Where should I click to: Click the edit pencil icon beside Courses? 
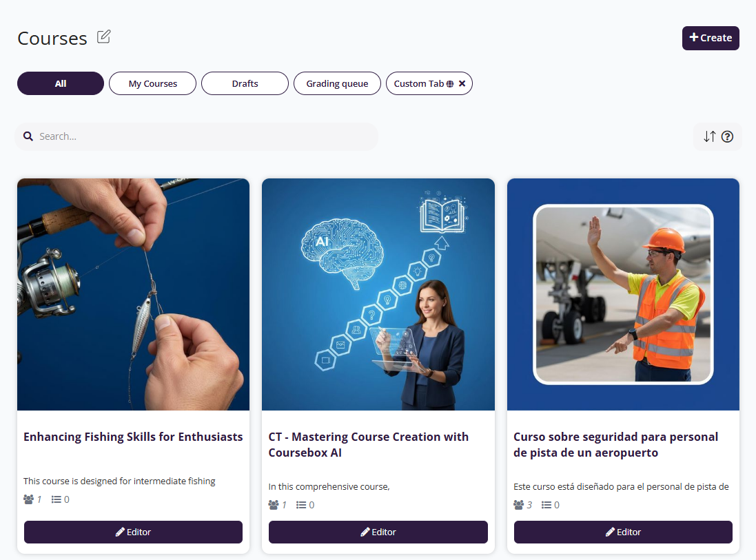(103, 37)
